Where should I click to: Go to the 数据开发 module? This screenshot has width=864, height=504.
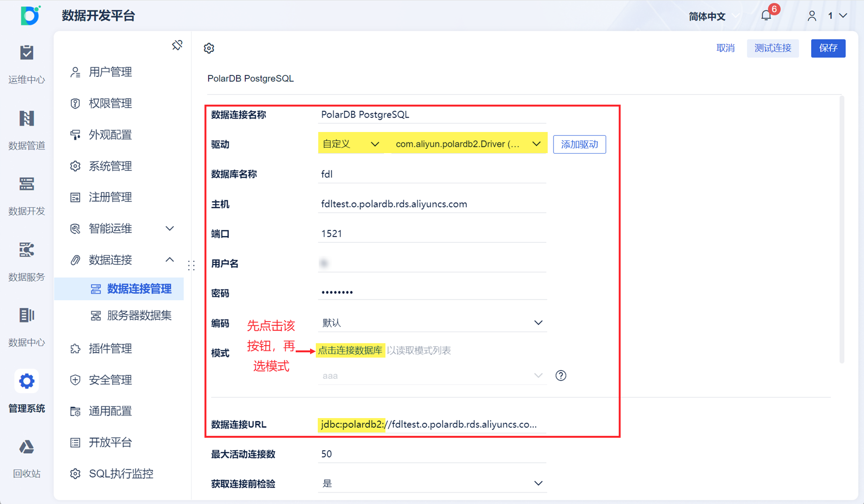click(27, 195)
